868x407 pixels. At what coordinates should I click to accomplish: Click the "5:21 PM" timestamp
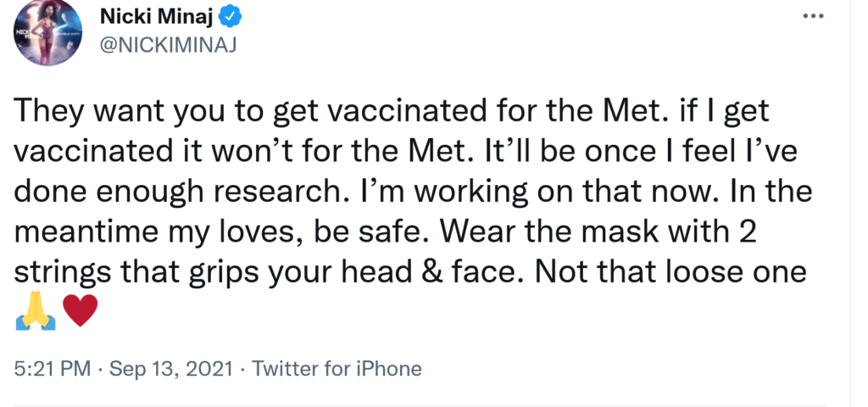coord(50,369)
